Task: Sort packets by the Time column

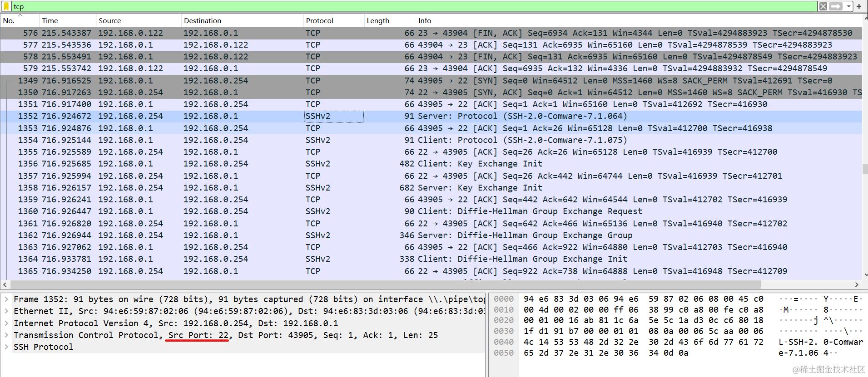Action: click(68, 20)
